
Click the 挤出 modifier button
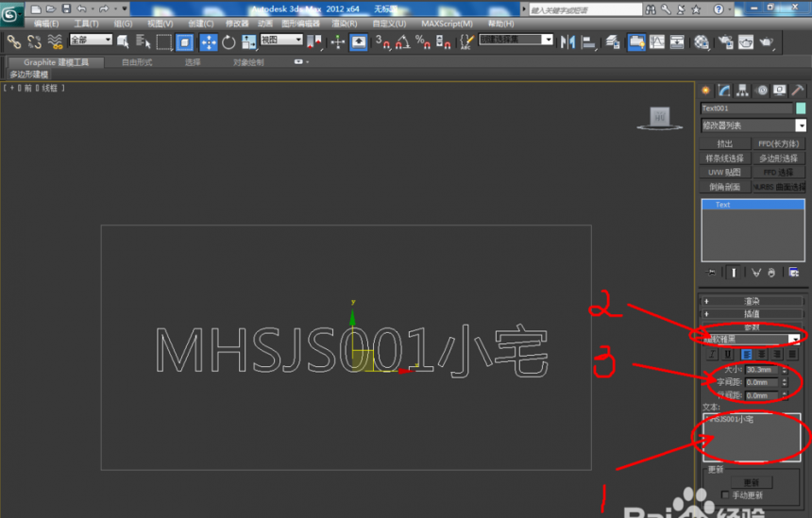(x=725, y=143)
